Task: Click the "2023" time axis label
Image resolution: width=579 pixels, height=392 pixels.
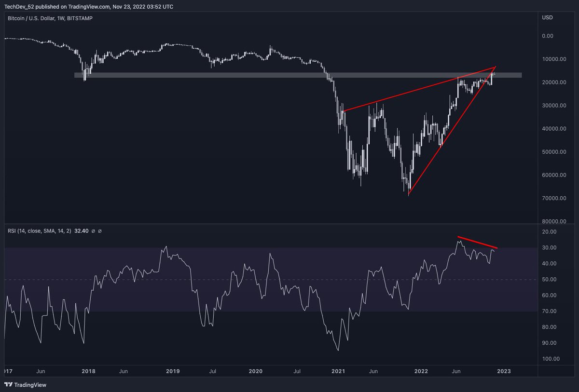Action: pos(503,371)
